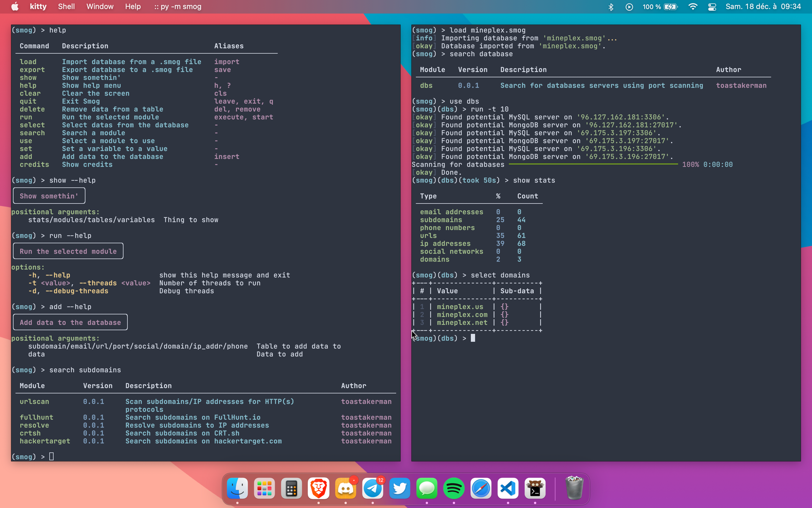Click the date and time clock

(763, 6)
